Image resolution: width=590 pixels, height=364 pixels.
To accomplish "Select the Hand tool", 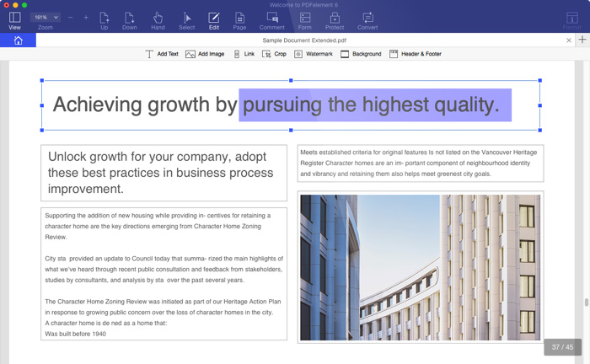I will (x=158, y=21).
